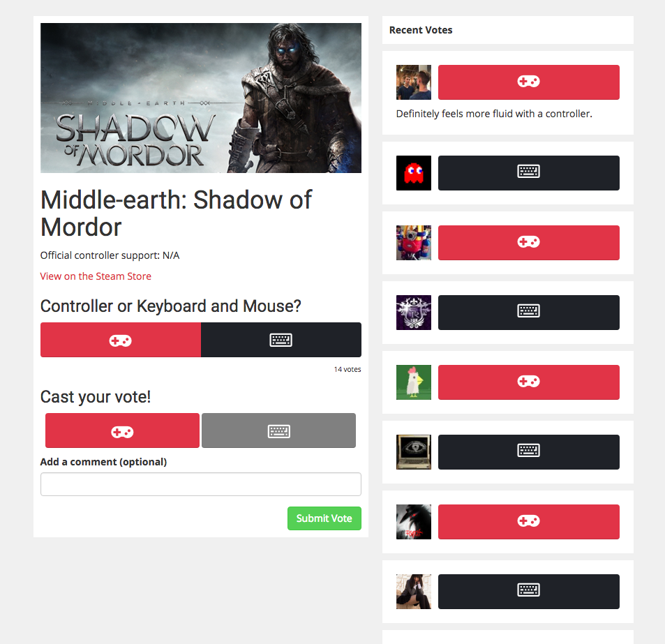Click the Recent Votes header
The width and height of the screenshot is (665, 644).
[x=421, y=30]
